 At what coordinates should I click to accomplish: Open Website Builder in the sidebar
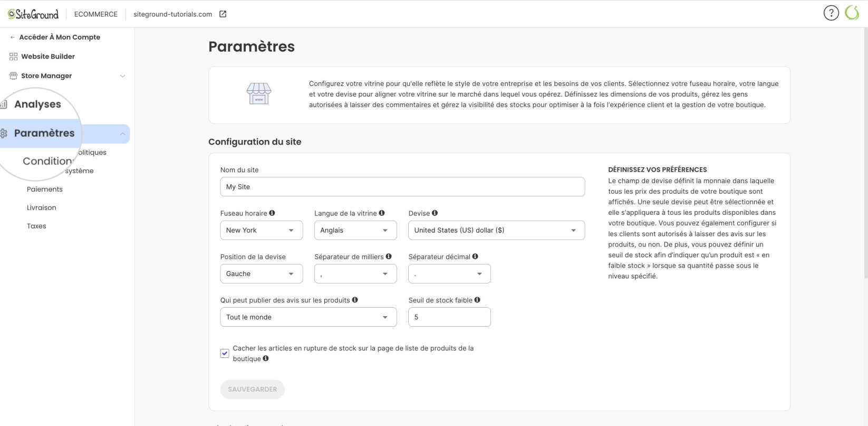pos(48,56)
